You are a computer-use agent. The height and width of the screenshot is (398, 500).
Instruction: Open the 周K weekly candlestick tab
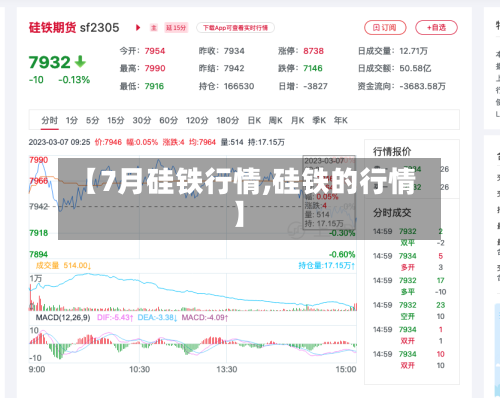click(276, 120)
